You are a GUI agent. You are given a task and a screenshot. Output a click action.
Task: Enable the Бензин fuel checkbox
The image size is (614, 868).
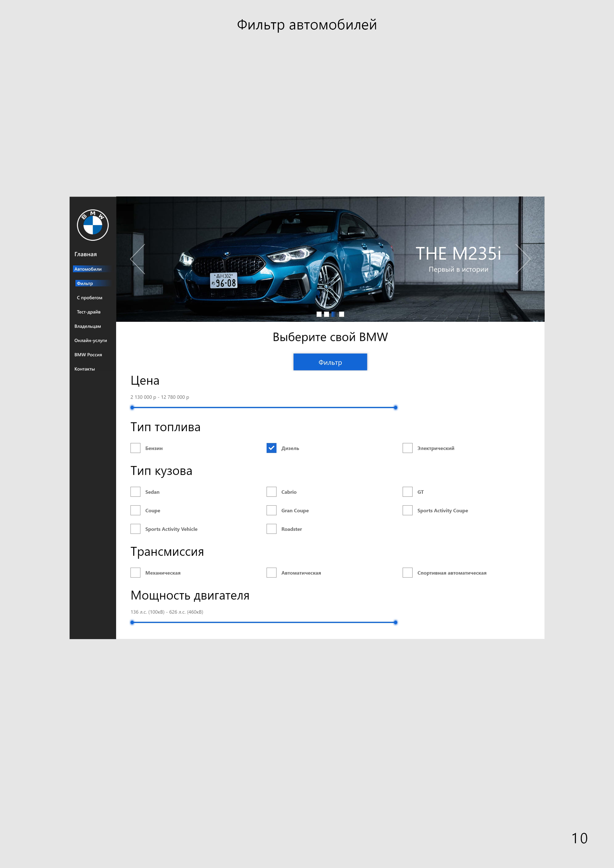click(x=135, y=448)
